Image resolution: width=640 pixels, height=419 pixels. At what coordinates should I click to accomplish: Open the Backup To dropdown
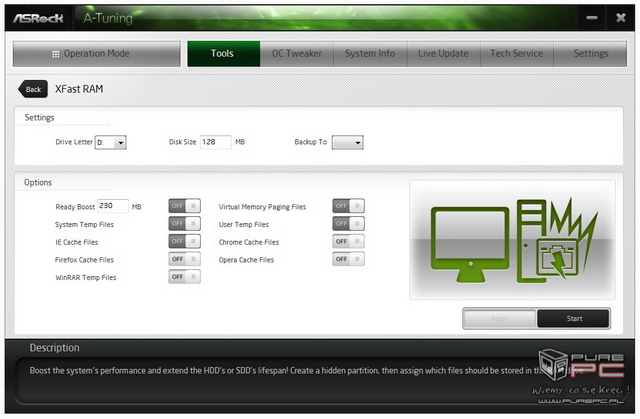(x=347, y=142)
